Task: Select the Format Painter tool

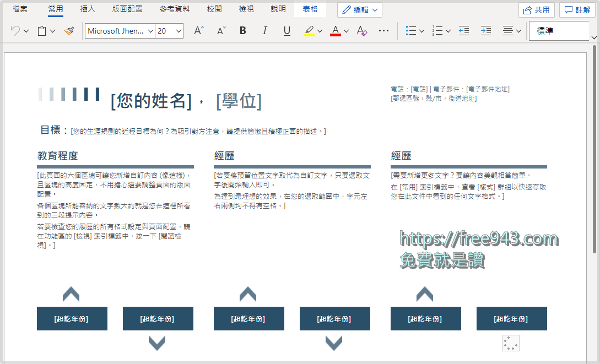Action: click(68, 31)
